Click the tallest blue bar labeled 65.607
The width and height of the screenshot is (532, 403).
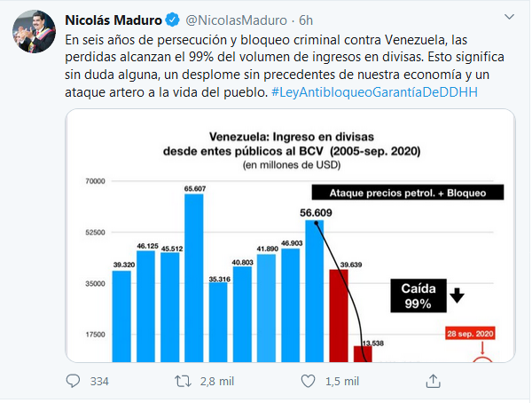tap(193, 278)
